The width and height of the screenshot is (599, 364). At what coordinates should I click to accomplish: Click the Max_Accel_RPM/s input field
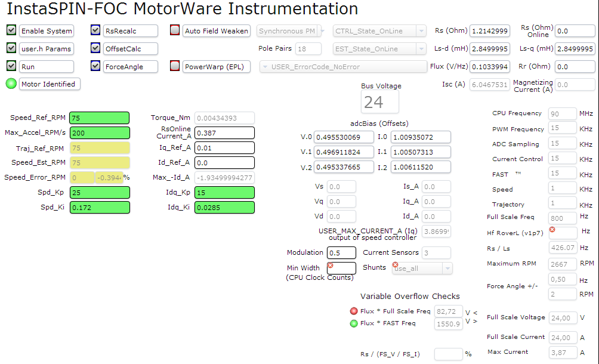coord(99,133)
